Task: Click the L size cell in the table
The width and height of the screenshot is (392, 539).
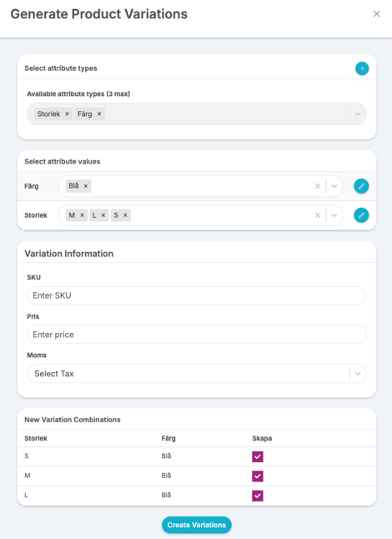Action: point(26,496)
